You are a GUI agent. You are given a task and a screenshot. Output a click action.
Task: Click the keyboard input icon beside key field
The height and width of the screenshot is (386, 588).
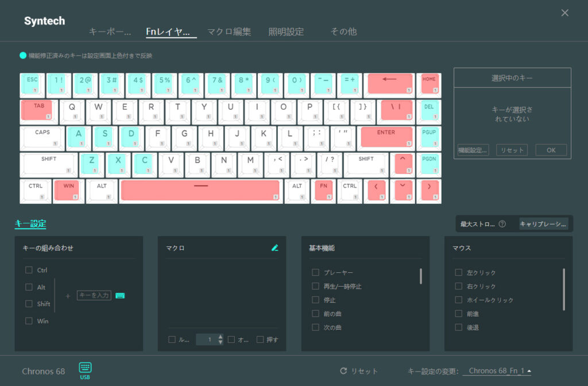click(x=120, y=296)
